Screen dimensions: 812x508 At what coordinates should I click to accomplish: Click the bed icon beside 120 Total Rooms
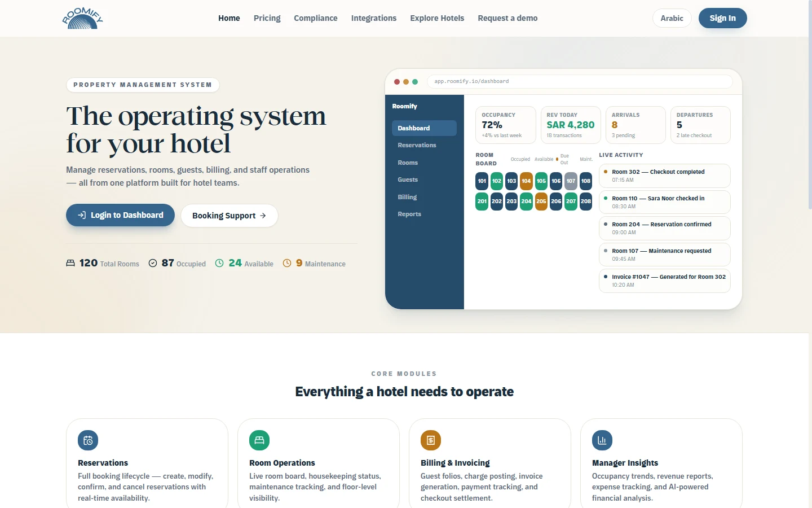coord(70,263)
